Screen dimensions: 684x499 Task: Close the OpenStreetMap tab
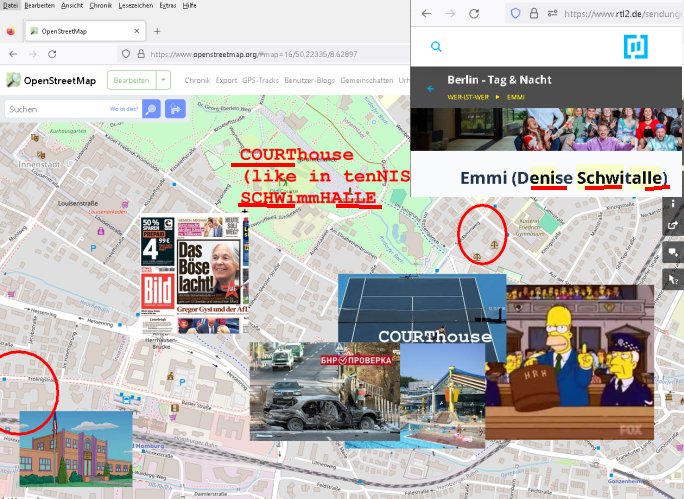[x=137, y=31]
